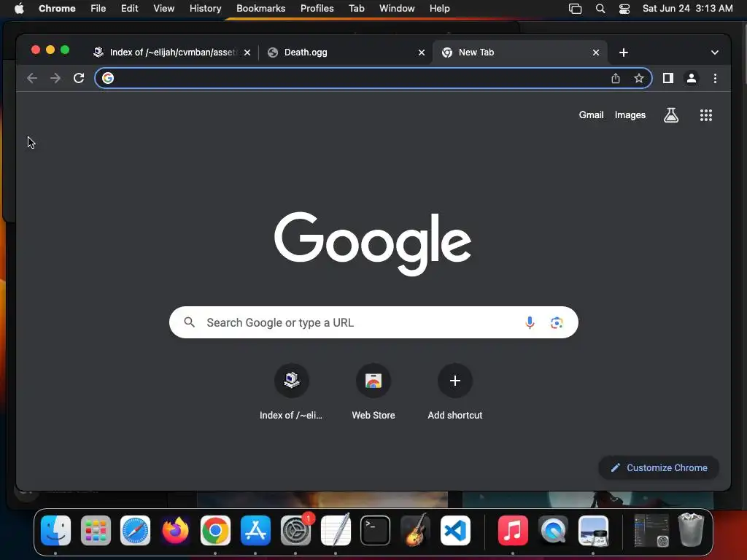
Task: Click the magnifier icon in search box
Action: point(189,322)
